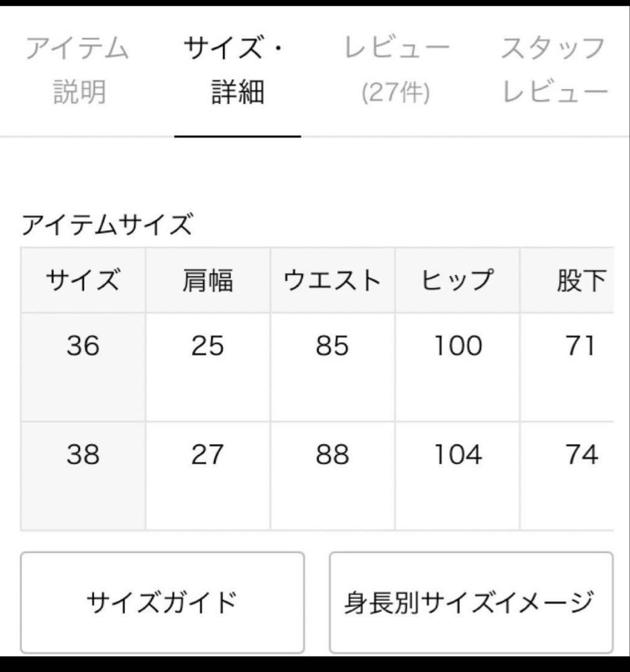
Task: Open the レビュー (27件) tab
Action: (x=394, y=68)
